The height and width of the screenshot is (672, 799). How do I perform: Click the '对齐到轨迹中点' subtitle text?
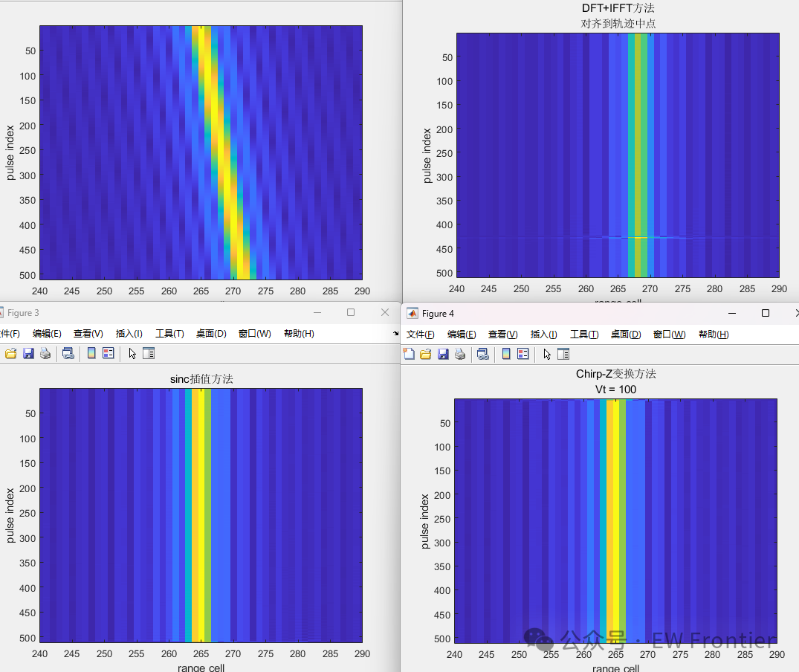[618, 24]
